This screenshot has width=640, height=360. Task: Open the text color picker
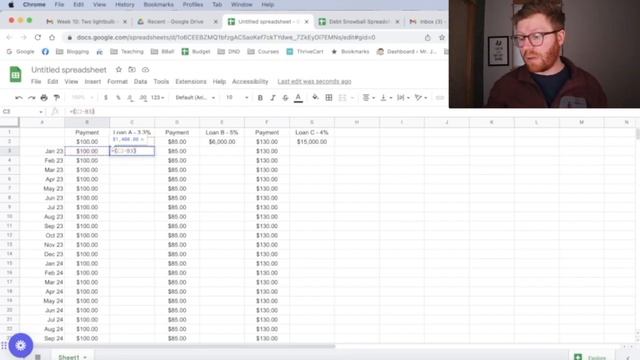[x=298, y=98]
